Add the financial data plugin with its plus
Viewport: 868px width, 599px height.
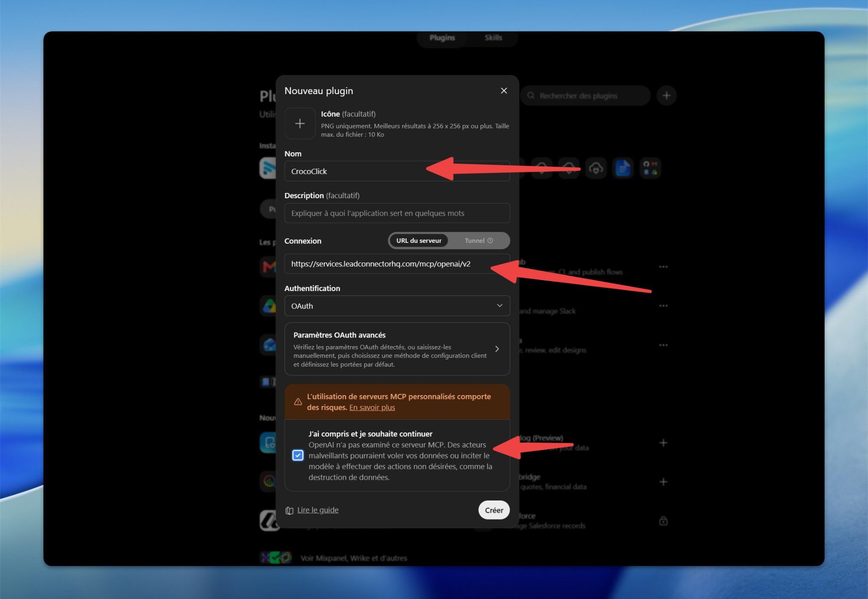click(x=663, y=482)
